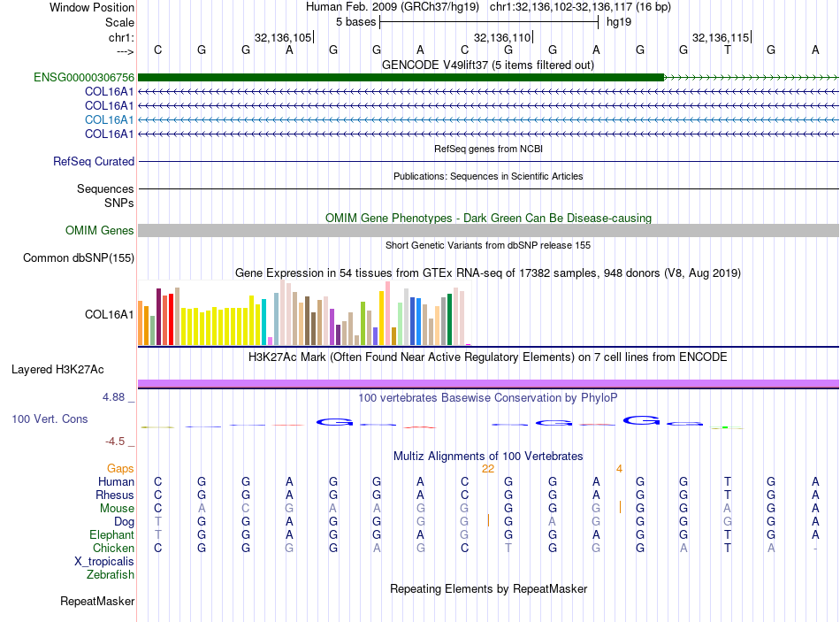Image resolution: width=840 pixels, height=622 pixels.
Task: Open the RefSeq Curated track label
Action: pyautogui.click(x=94, y=161)
